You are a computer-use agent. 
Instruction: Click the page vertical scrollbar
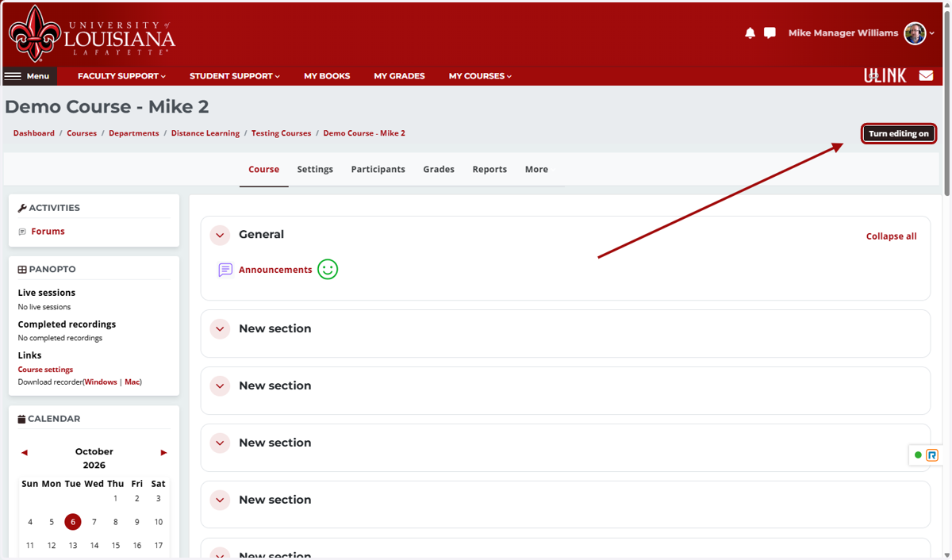(946, 103)
